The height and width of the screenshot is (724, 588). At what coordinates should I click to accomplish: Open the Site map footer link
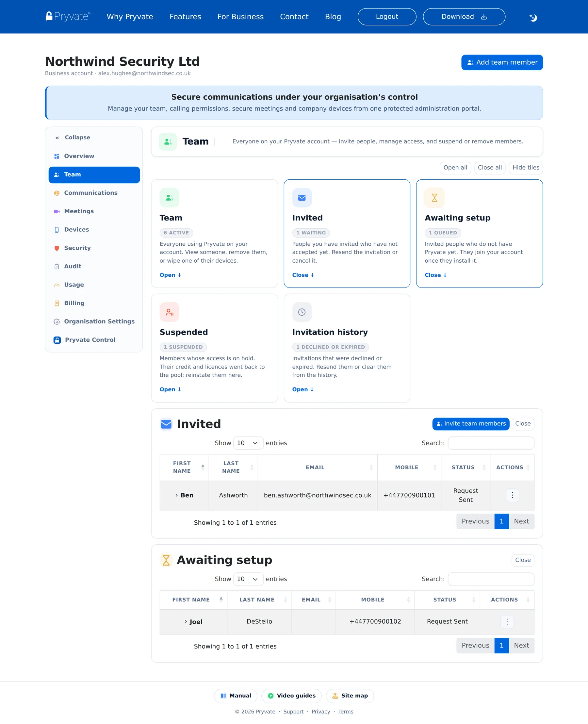pos(350,696)
